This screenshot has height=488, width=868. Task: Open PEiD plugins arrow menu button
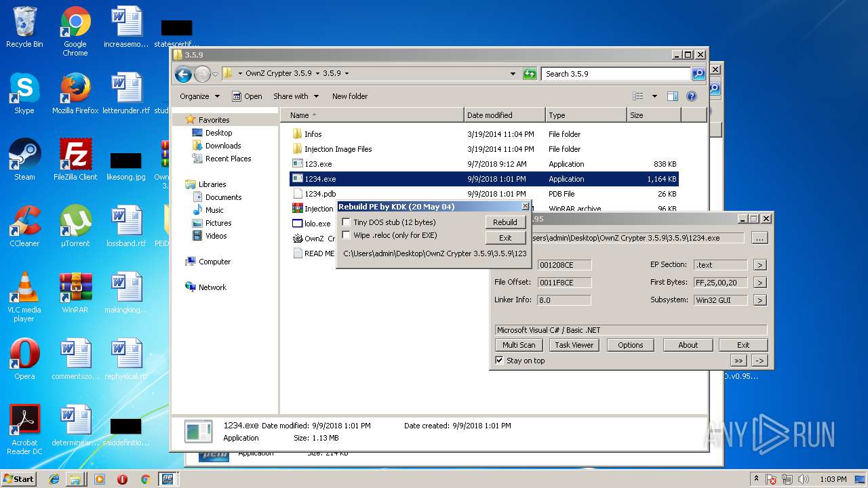pos(759,361)
